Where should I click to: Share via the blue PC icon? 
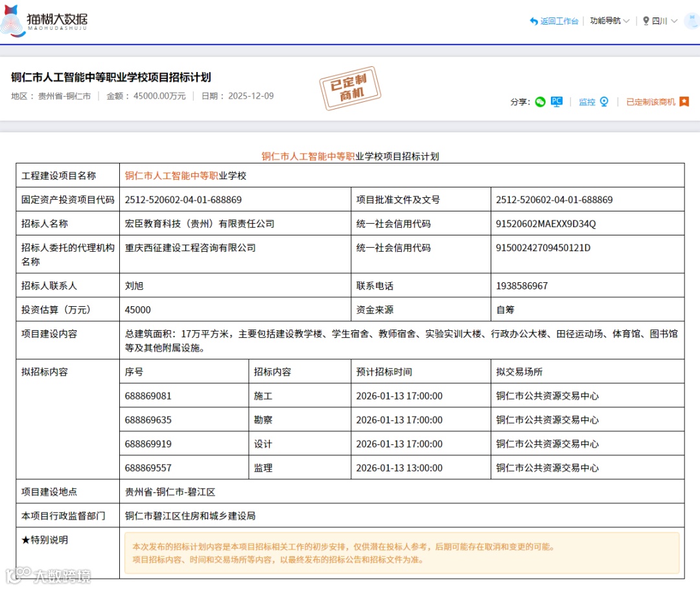[x=557, y=102]
